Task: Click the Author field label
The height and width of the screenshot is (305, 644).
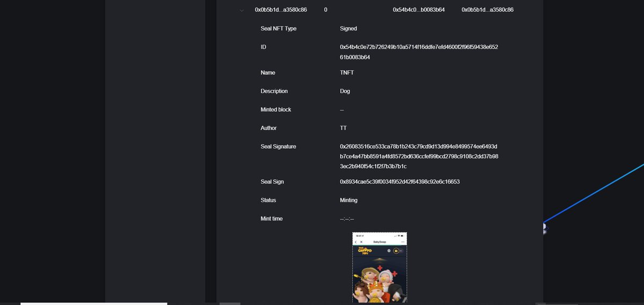Action: tap(269, 128)
